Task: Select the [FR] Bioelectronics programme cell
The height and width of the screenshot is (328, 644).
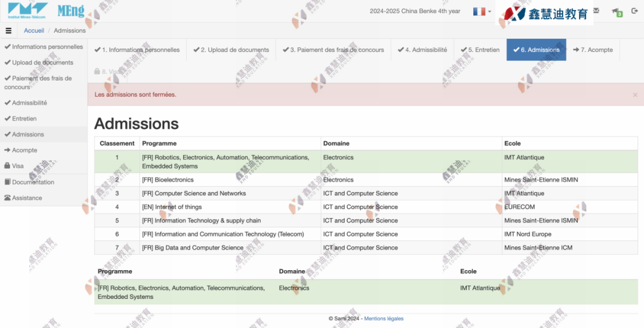Action: coord(230,180)
